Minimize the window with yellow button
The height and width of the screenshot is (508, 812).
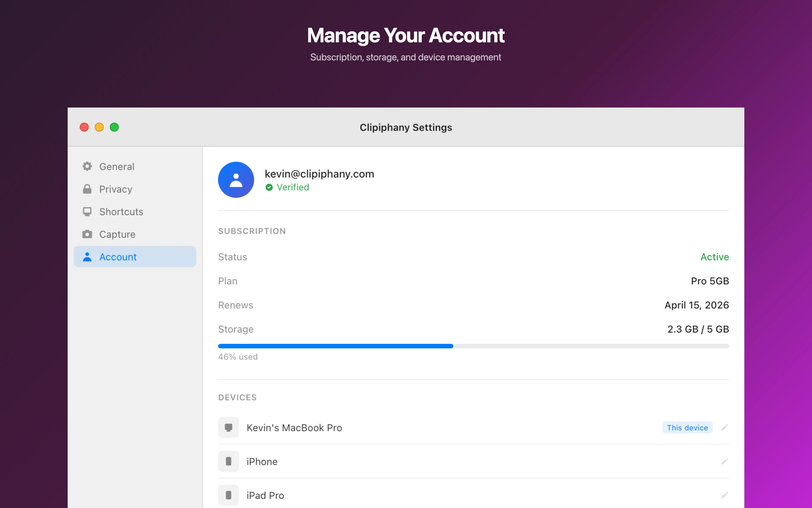[99, 127]
